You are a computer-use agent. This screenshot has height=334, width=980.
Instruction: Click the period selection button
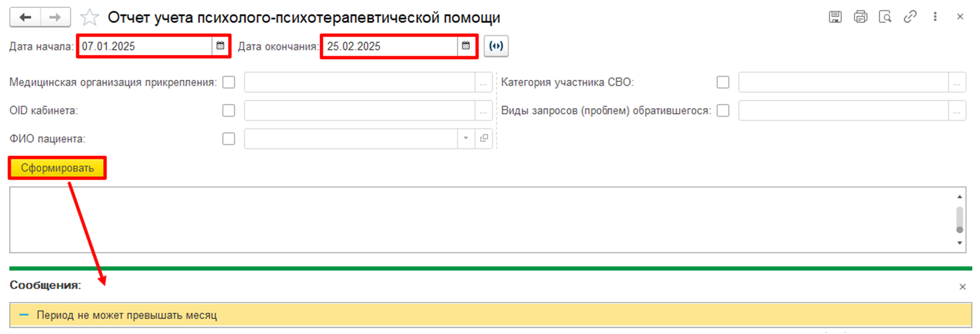[496, 46]
